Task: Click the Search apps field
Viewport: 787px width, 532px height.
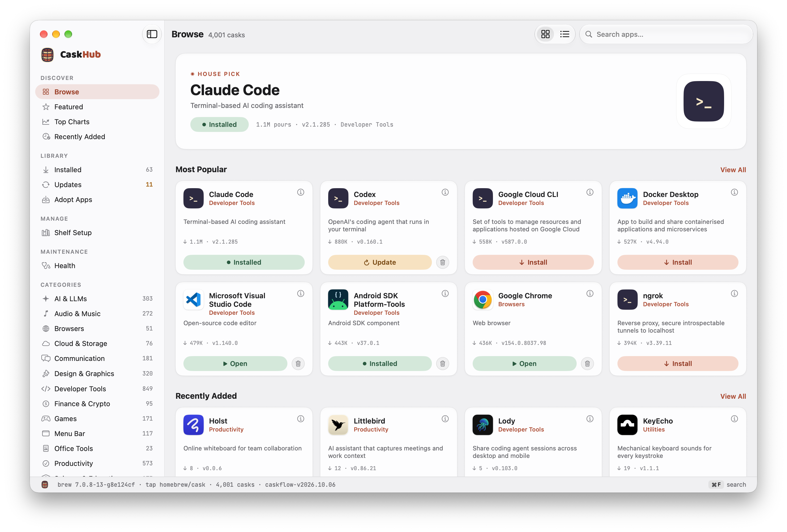Action: coord(666,34)
